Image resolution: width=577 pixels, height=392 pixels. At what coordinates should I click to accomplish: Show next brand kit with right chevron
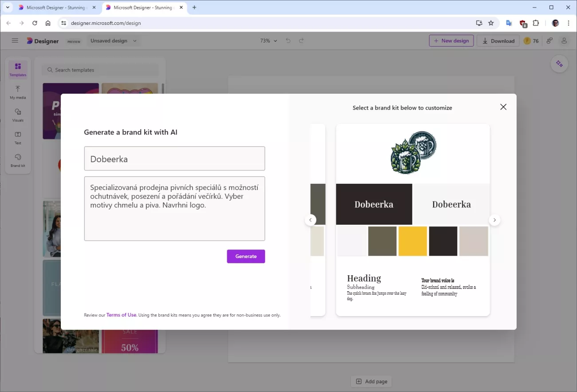pos(494,220)
